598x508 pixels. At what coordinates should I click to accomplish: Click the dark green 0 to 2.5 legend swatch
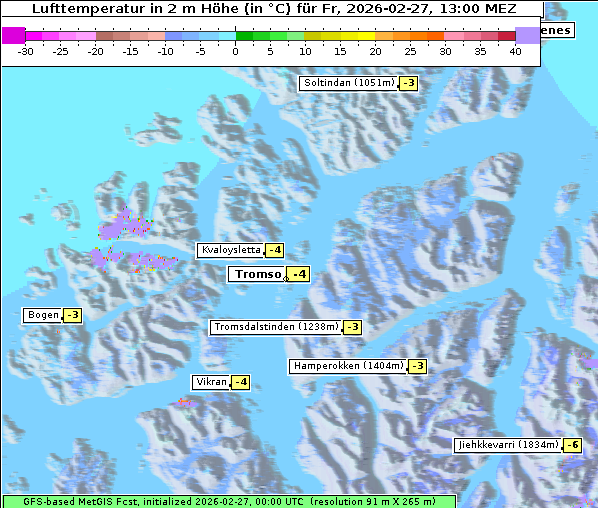click(x=244, y=36)
